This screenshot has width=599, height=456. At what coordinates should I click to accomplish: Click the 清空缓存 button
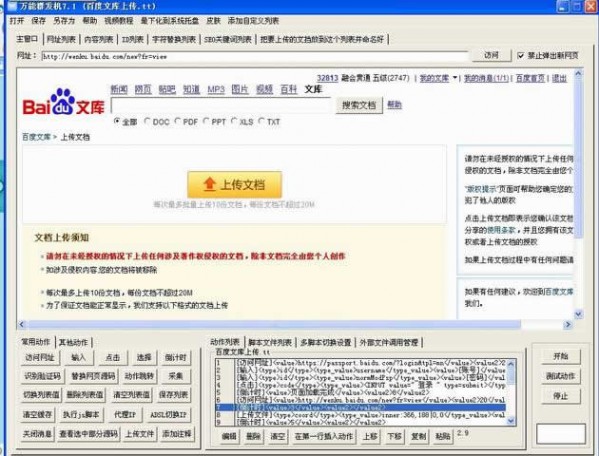click(x=37, y=414)
